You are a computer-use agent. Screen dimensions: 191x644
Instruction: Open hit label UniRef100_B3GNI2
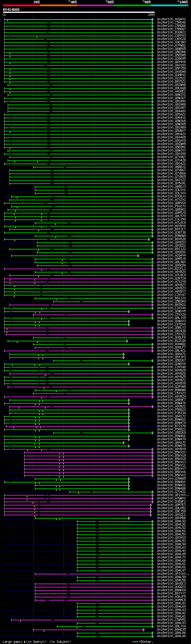[x=171, y=33]
